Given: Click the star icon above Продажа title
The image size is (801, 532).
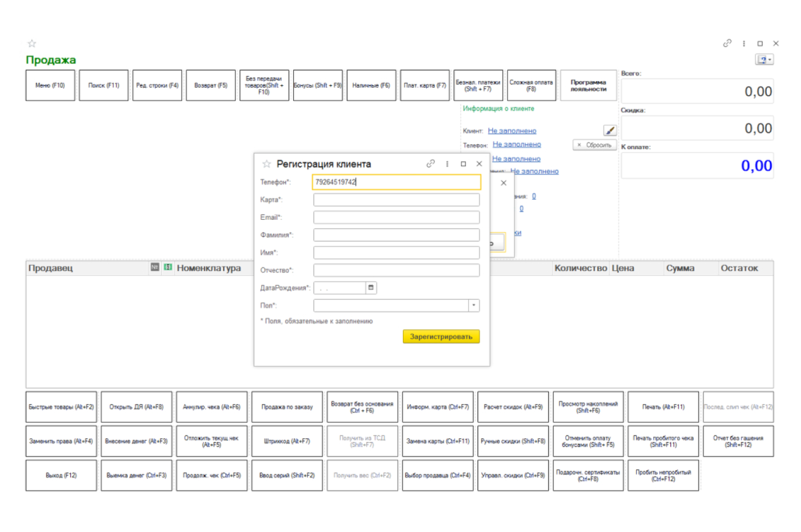Looking at the screenshot, I should click(32, 43).
